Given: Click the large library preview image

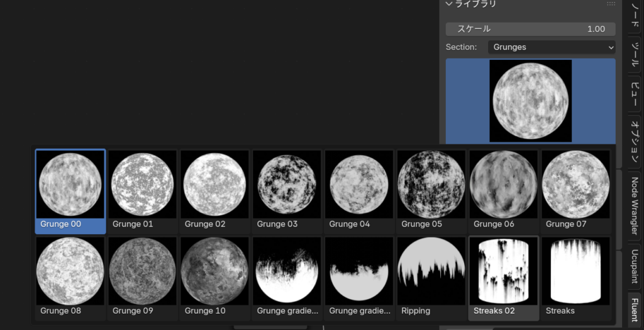Looking at the screenshot, I should coord(530,101).
